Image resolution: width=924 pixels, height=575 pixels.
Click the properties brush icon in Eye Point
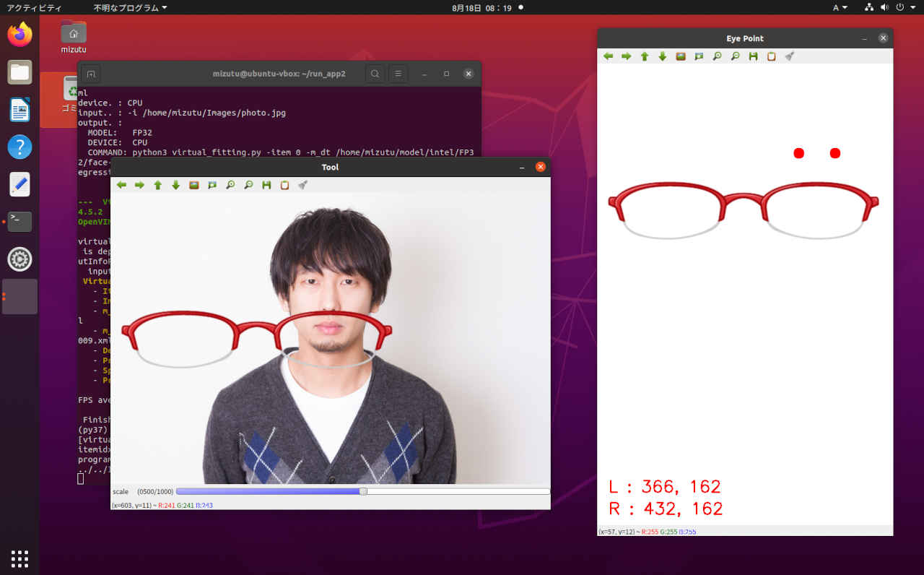tap(790, 56)
